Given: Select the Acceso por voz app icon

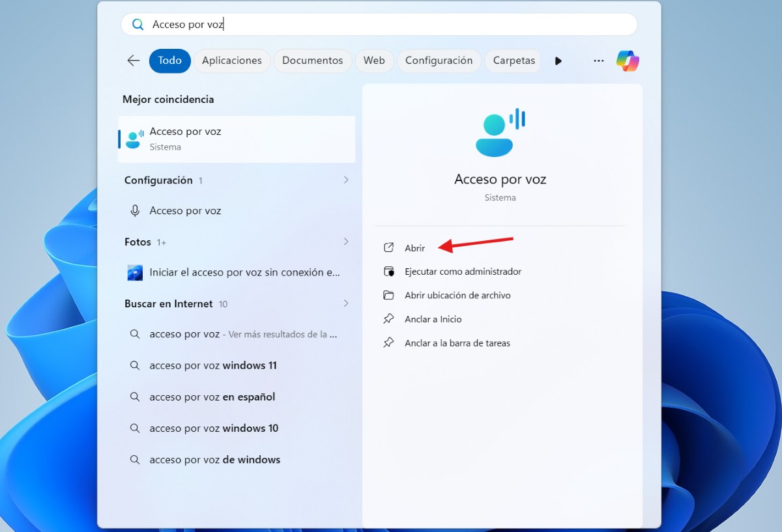Looking at the screenshot, I should coord(134,139).
